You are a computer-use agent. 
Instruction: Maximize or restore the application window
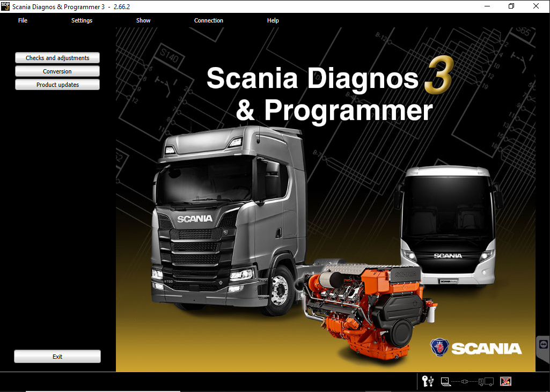511,6
